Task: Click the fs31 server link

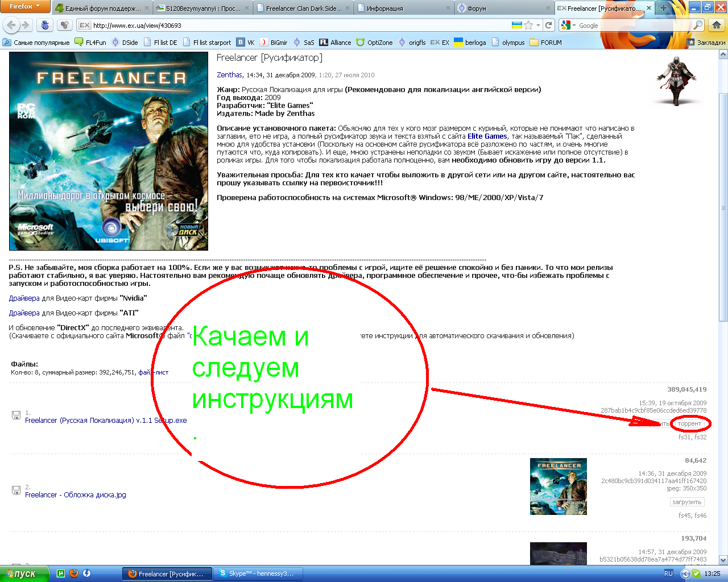Action: pyautogui.click(x=685, y=437)
